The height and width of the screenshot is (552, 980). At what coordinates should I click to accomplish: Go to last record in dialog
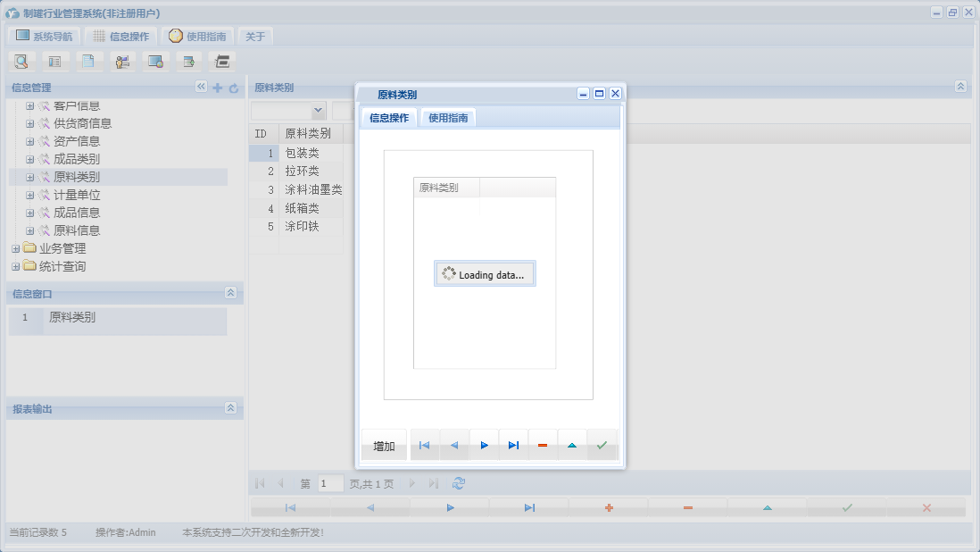coord(513,445)
